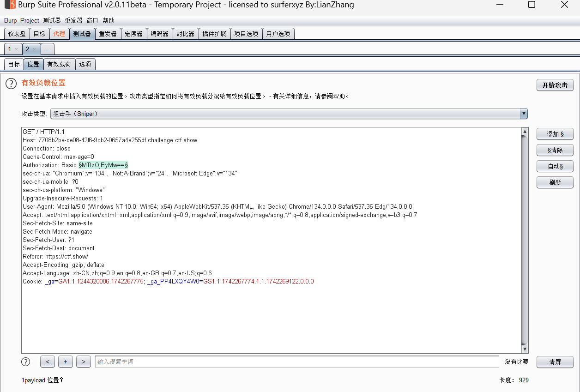Open the 测试器 menu in the menu bar
Screen dimensions: 580x392
click(x=52, y=20)
